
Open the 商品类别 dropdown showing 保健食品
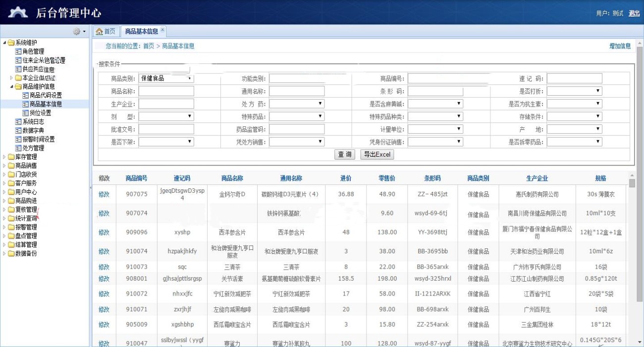coord(166,78)
